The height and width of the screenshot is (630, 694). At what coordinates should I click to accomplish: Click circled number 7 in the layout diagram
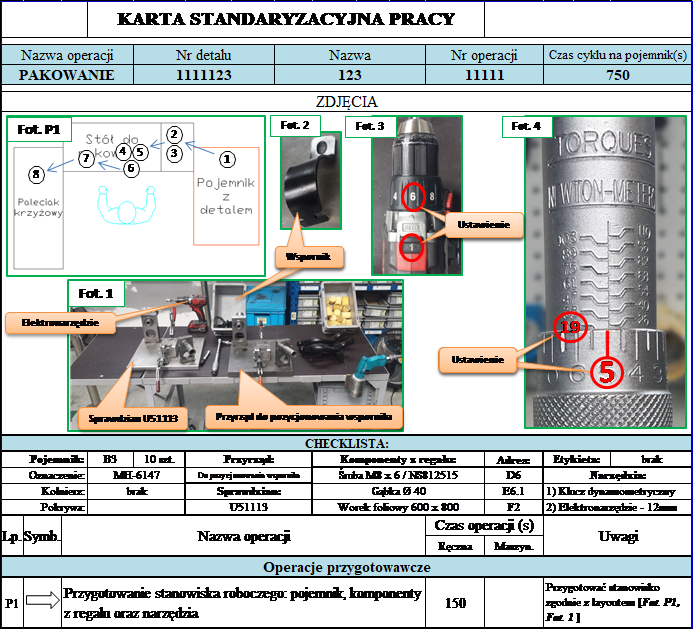[x=87, y=158]
